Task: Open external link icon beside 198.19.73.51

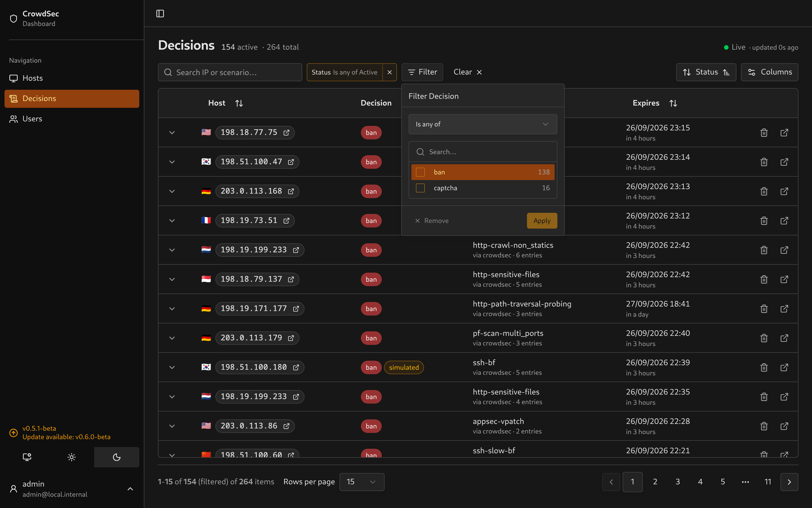Action: pos(286,221)
